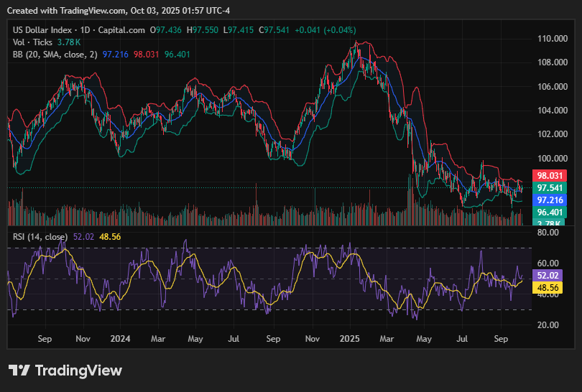The height and width of the screenshot is (392, 582).
Task: Click blue 97.216 basis price tag on axis
Action: (x=550, y=200)
